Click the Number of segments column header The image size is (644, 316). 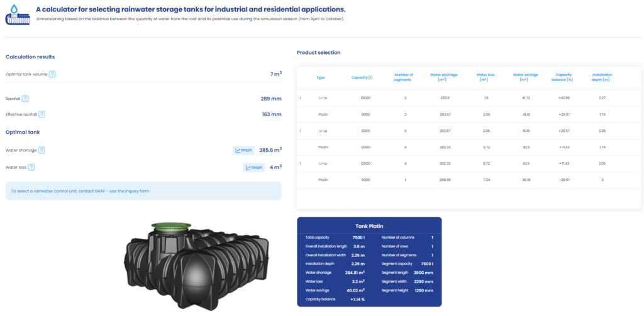point(404,77)
